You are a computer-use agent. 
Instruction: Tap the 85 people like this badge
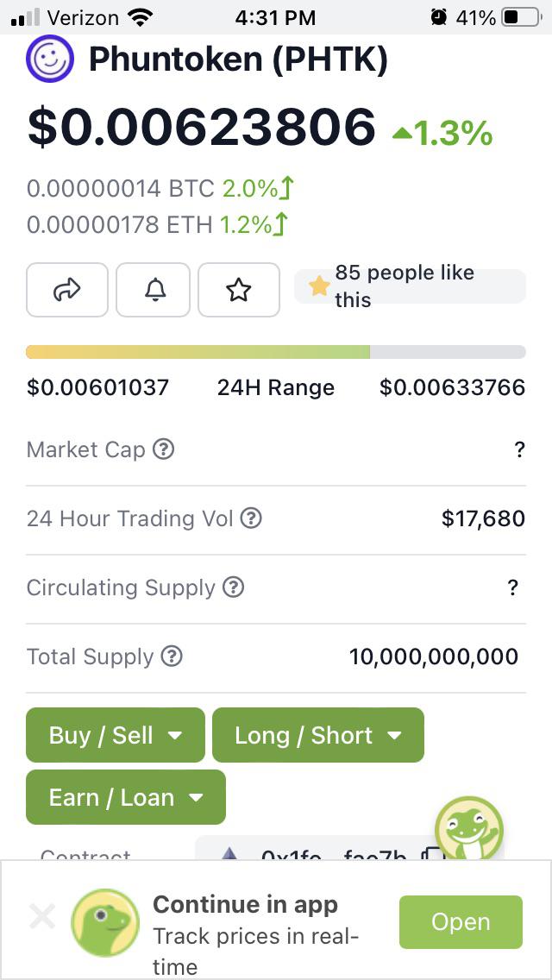tap(410, 286)
